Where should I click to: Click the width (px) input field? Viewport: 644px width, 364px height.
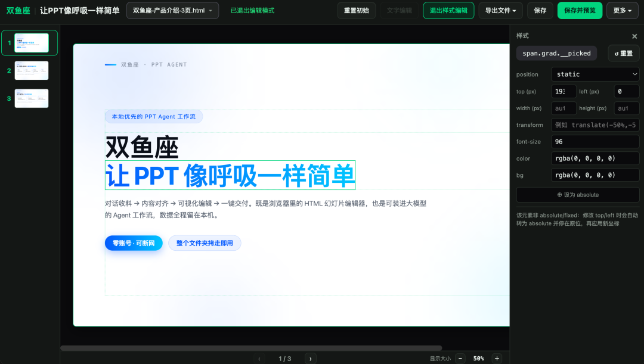point(563,108)
